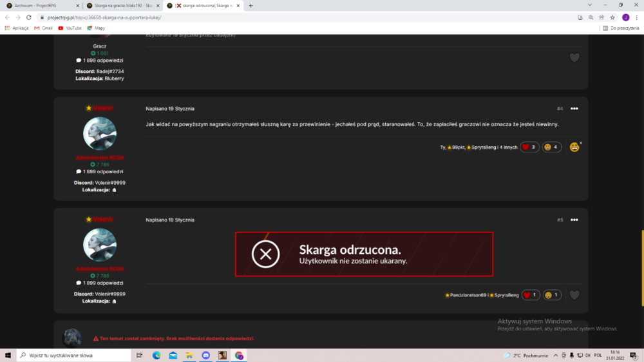644x362 pixels.
Task: Open Volenir's profile name on post #4
Action: click(102, 108)
